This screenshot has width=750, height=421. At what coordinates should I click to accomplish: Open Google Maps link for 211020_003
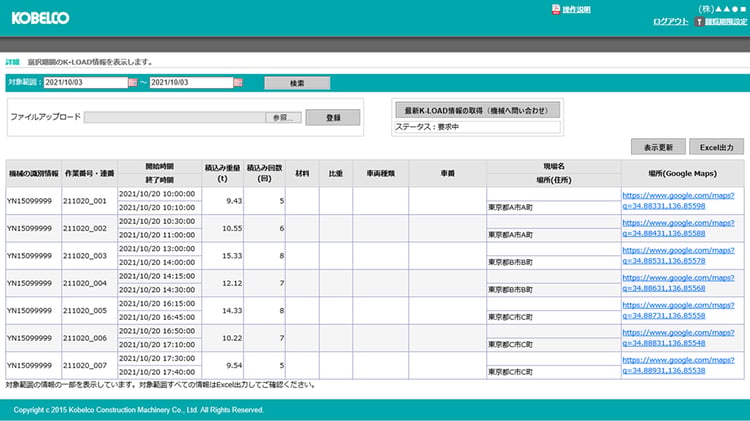(x=678, y=255)
